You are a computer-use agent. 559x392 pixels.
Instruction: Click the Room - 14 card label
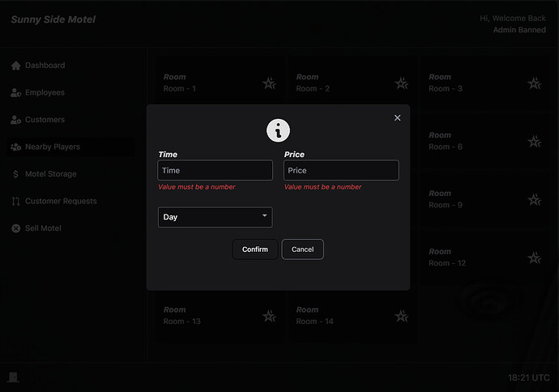[314, 322]
